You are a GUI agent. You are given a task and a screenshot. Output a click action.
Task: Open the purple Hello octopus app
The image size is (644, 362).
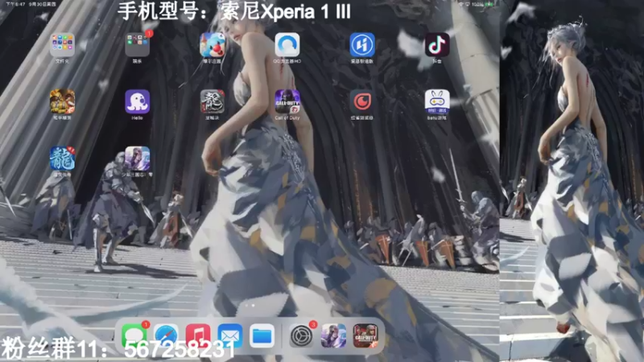137,101
